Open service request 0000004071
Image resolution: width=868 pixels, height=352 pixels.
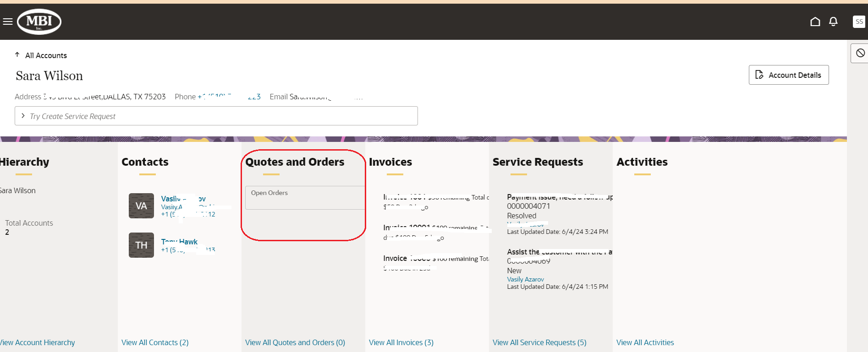click(x=528, y=206)
